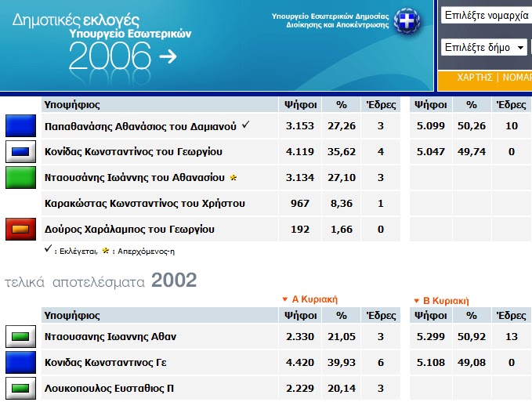Click 2002 candidate Λουκοπουλος Ευσταθιος Π
532x402 pixels.
click(109, 388)
